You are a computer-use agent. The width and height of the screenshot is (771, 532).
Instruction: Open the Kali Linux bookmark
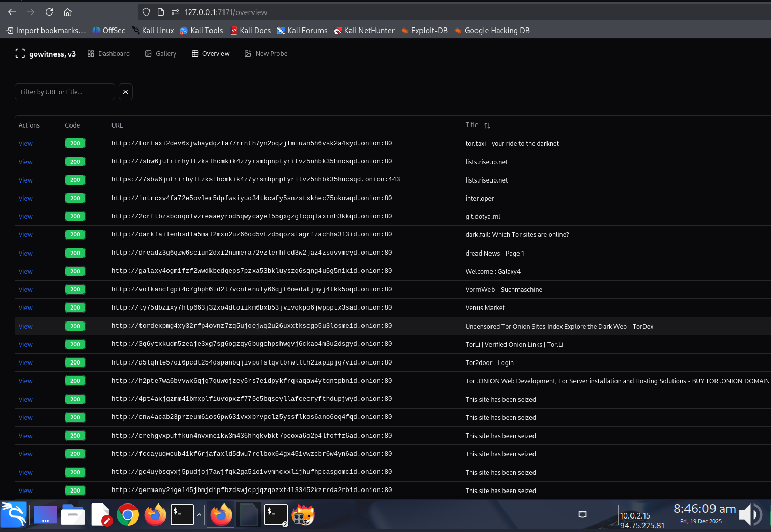point(153,31)
